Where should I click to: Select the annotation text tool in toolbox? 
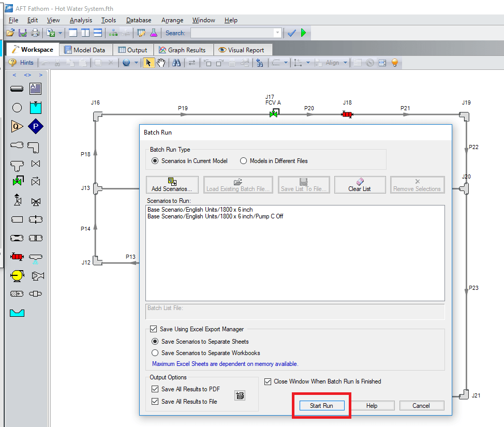point(35,89)
